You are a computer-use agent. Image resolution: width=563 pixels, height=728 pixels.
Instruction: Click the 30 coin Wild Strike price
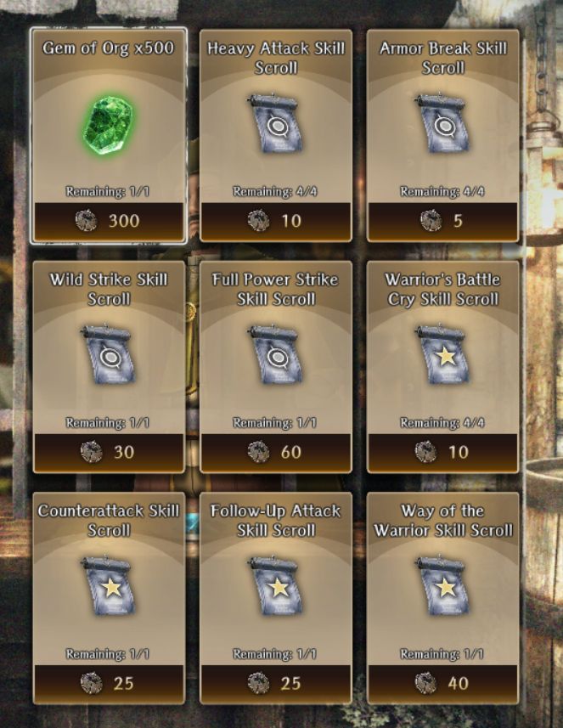(x=109, y=452)
